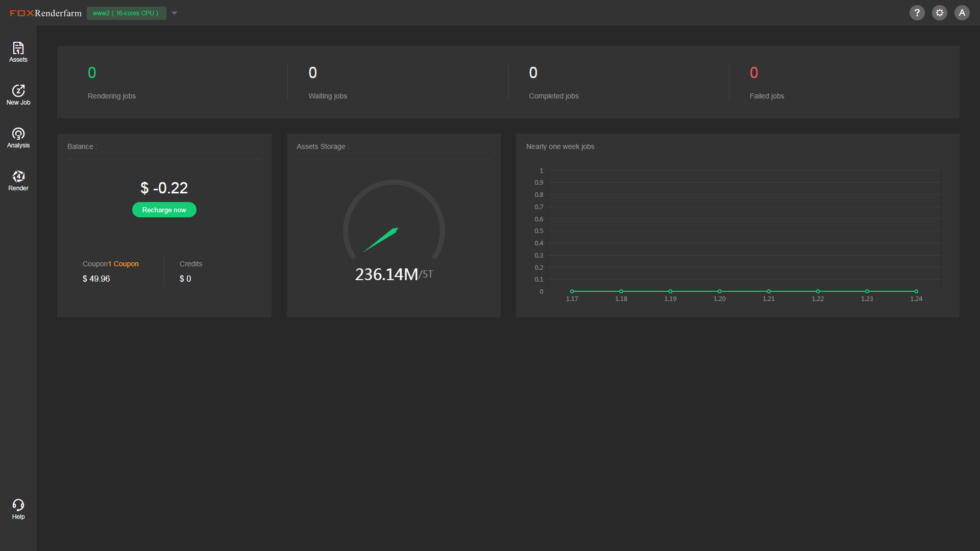Click the orange Coupon link
The height and width of the screenshot is (551, 980).
126,264
